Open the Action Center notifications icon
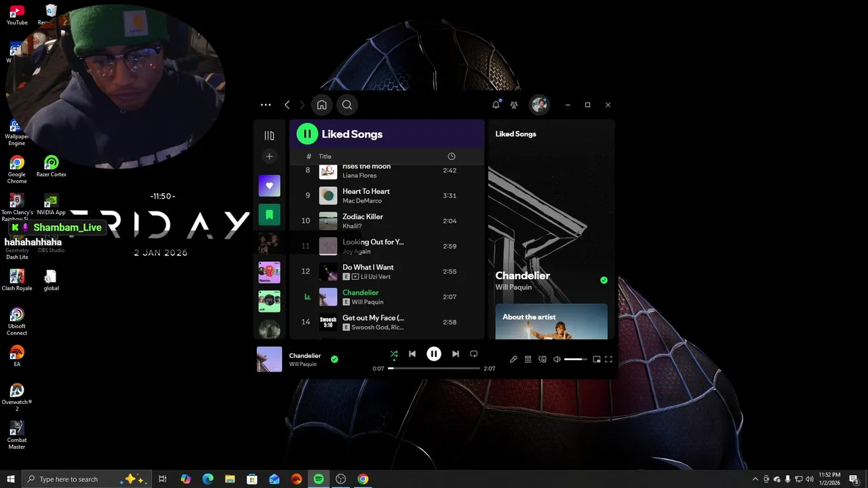The height and width of the screenshot is (488, 868). pyautogui.click(x=854, y=479)
